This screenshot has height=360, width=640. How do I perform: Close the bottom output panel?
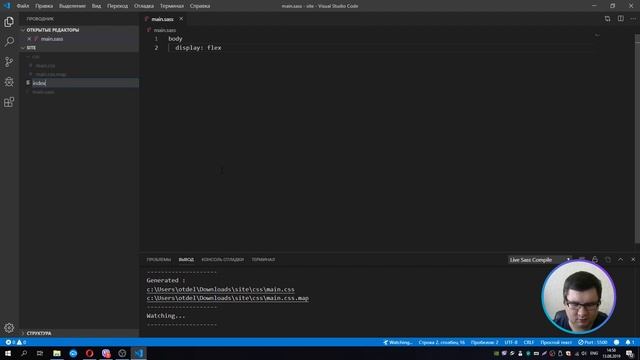click(x=633, y=260)
